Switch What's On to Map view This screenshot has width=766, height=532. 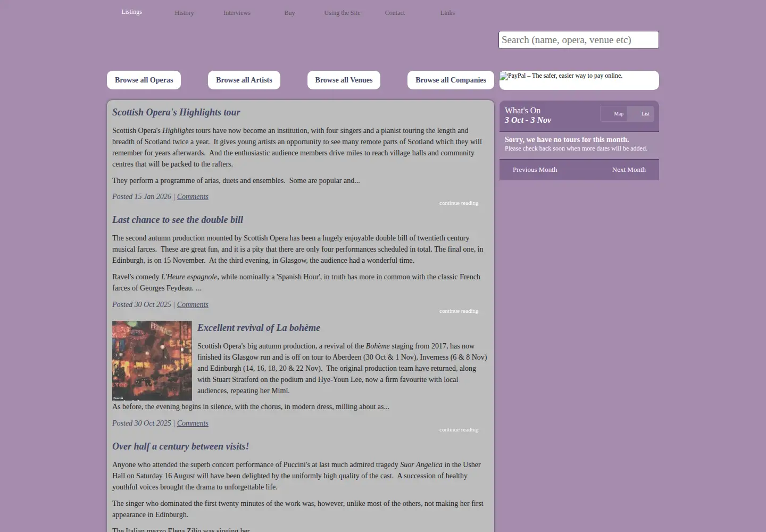tap(614, 114)
